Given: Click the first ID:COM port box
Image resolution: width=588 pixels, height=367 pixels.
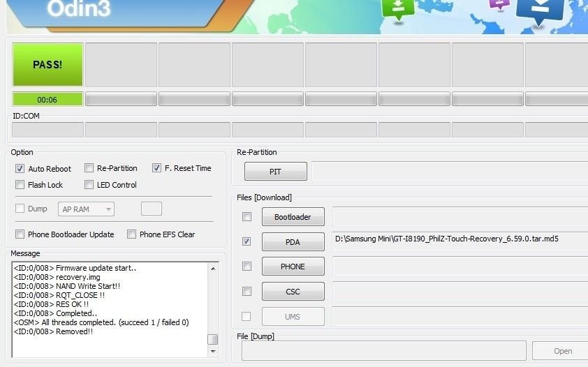Looking at the screenshot, I should click(x=47, y=130).
